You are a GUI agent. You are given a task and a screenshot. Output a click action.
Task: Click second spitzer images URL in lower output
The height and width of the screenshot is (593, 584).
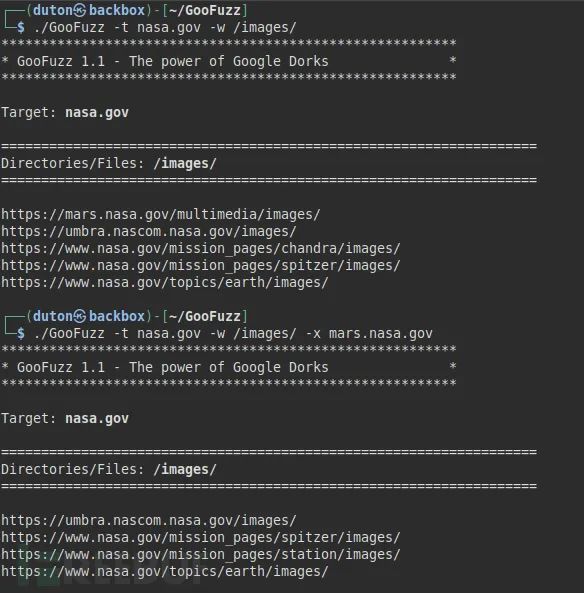click(x=200, y=537)
